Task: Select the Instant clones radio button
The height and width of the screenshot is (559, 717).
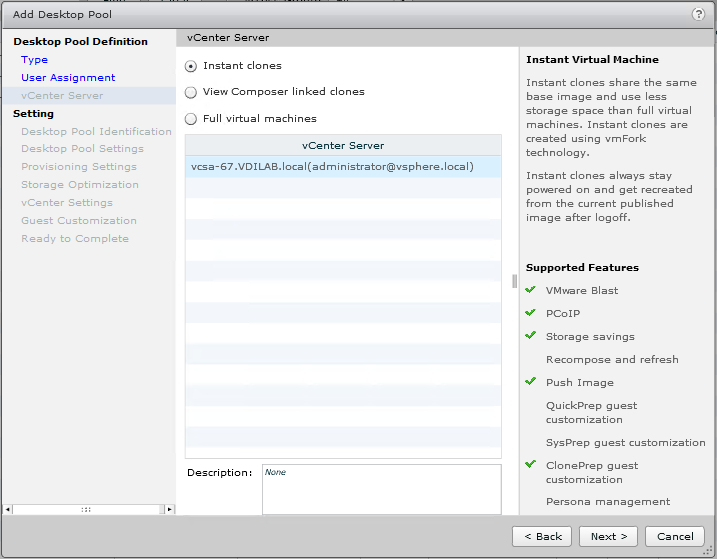Action: 191,66
